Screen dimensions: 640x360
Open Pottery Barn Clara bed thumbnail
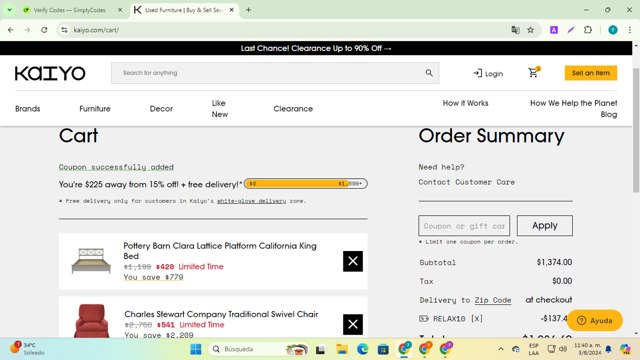[91, 260]
